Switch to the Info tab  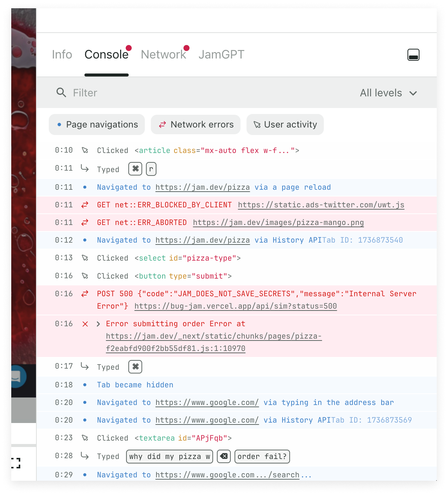[x=62, y=55]
